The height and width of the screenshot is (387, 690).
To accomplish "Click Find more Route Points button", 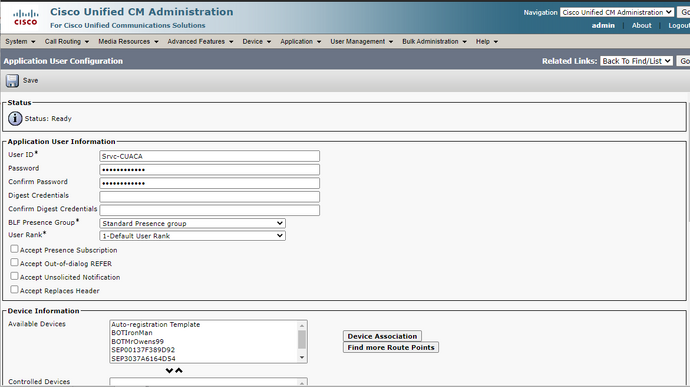I will pos(391,347).
